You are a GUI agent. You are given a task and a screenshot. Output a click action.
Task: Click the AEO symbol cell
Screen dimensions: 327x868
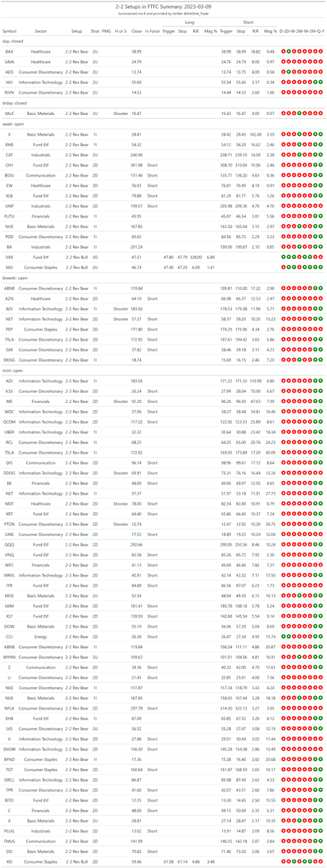click(x=9, y=72)
